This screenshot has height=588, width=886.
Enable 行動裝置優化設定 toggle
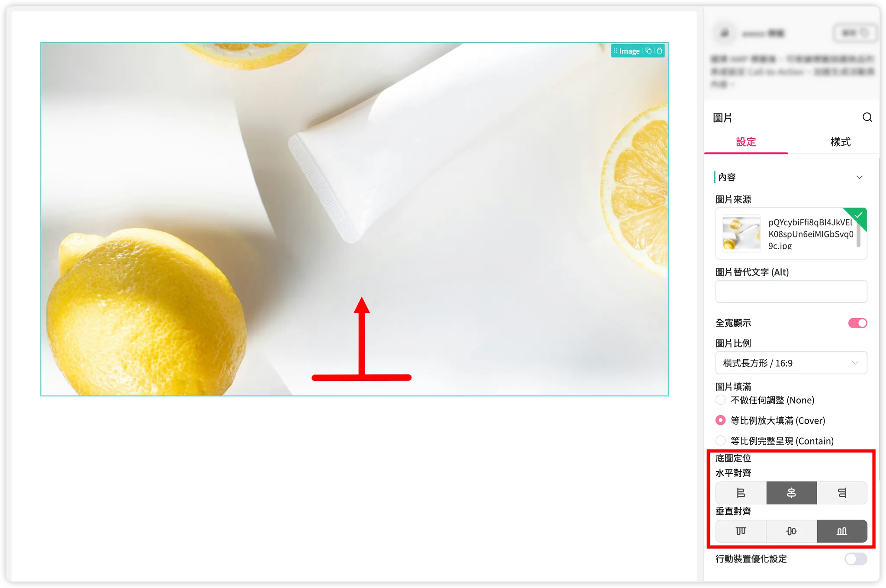(856, 559)
